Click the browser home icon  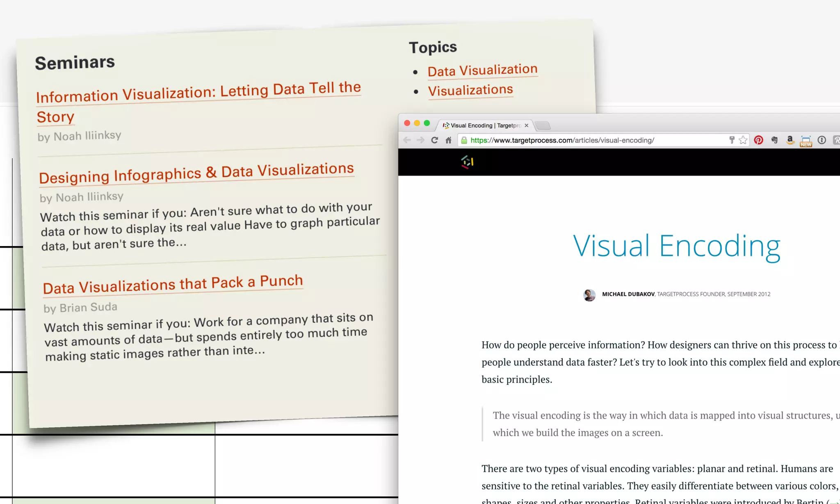click(448, 140)
